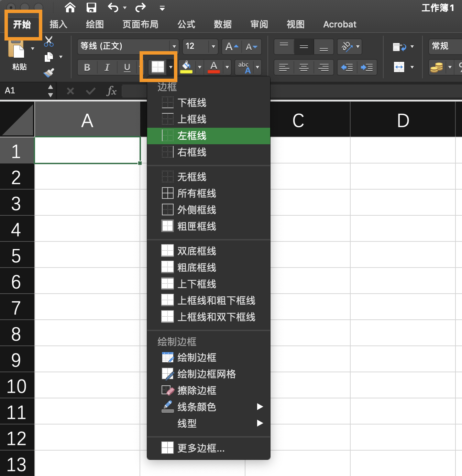Screen dimensions: 462x476
Task: Select the 擦除边框 (Erase Border) tool
Action: [x=196, y=390]
